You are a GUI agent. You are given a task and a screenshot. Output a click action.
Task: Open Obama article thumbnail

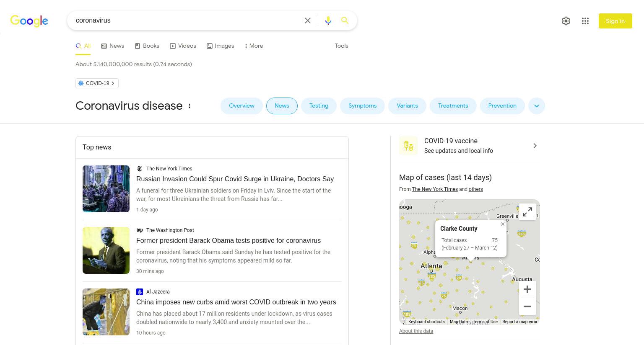point(106,250)
